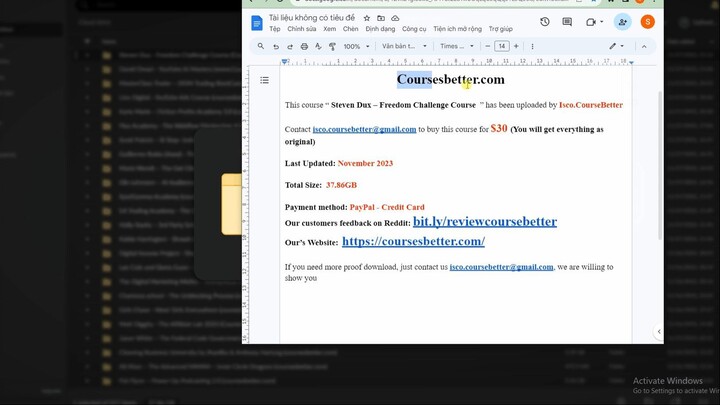Redo the action using the toolbar arrow
The image size is (720, 405).
click(290, 46)
